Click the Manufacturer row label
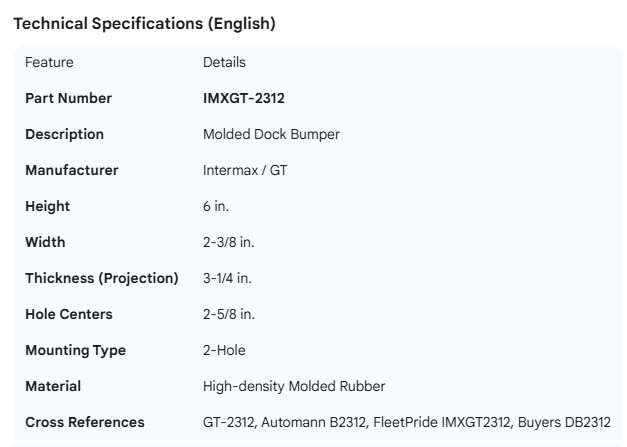627x447 pixels. [71, 170]
